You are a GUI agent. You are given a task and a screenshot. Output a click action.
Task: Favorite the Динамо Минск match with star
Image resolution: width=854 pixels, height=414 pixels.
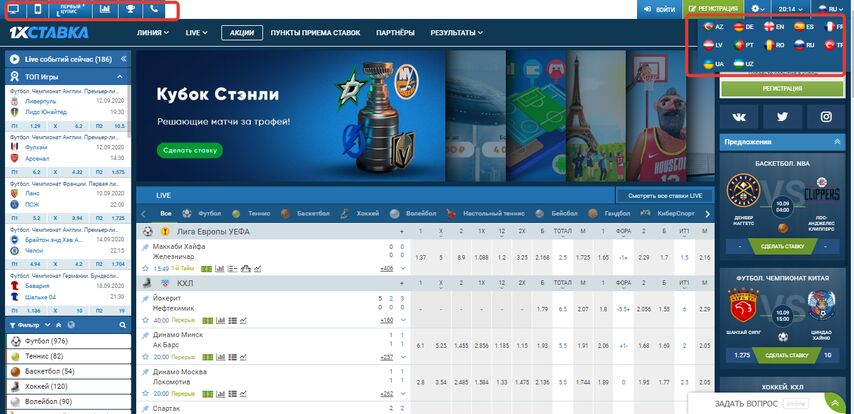[x=145, y=357]
